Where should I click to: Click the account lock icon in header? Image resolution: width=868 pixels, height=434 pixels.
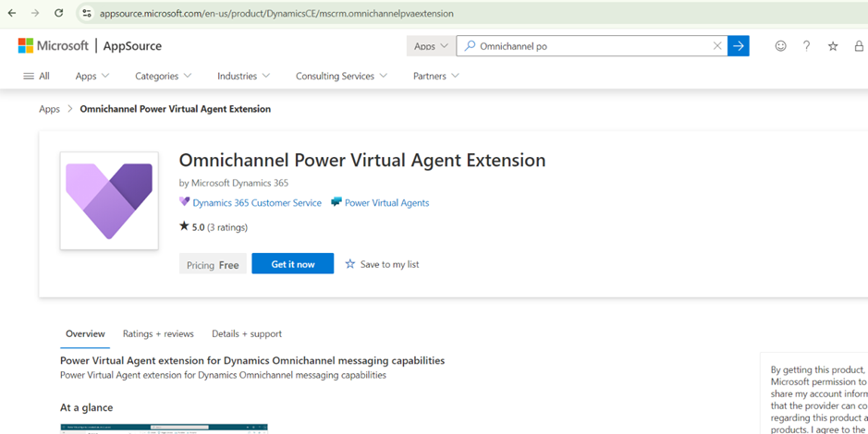pos(859,46)
